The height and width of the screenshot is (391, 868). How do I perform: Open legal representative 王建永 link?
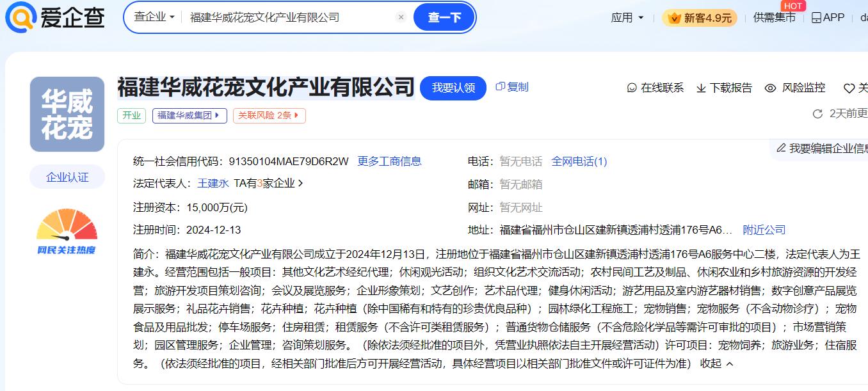click(x=213, y=184)
